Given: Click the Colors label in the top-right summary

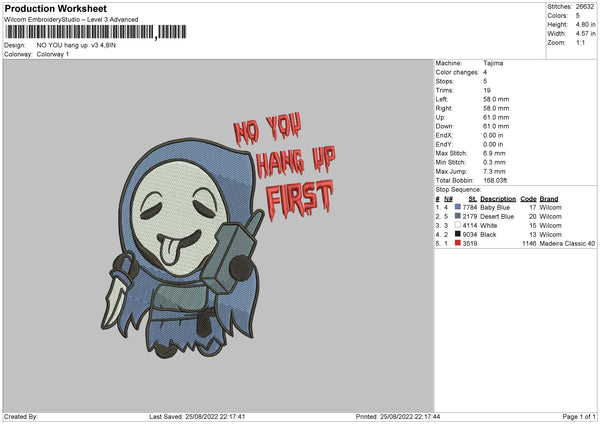Looking at the screenshot, I should click(558, 16).
